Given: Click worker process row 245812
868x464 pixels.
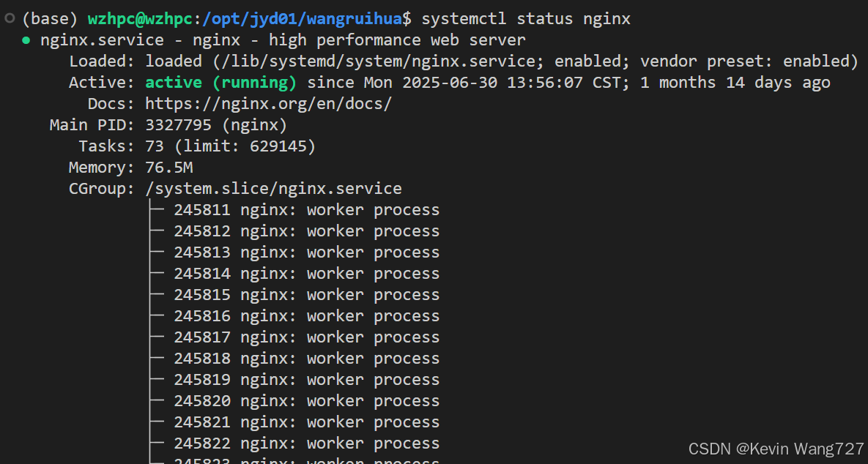Looking at the screenshot, I should coord(307,231).
